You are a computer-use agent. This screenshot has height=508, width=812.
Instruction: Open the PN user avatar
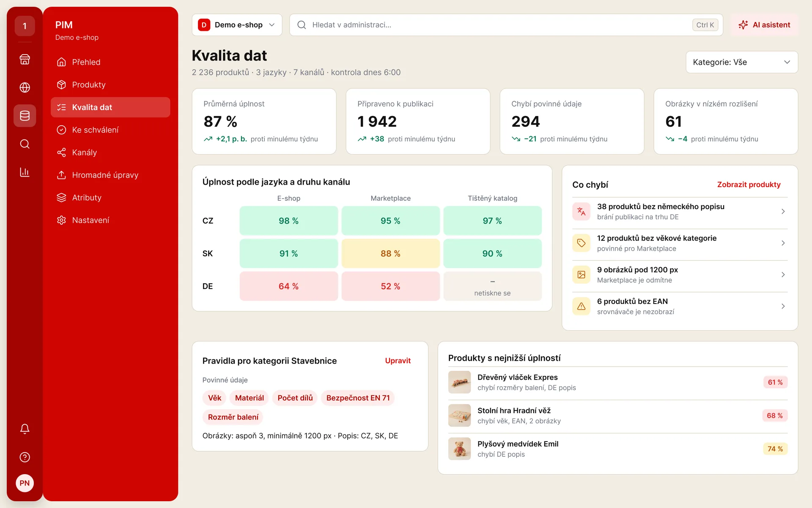pos(25,483)
